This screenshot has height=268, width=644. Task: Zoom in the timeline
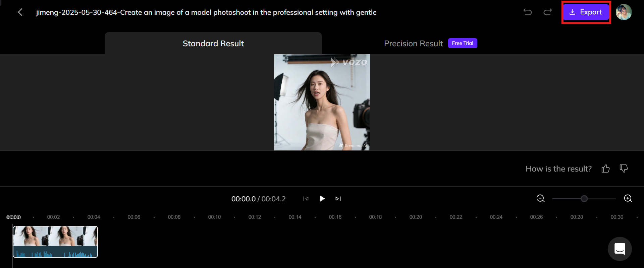[x=628, y=198]
